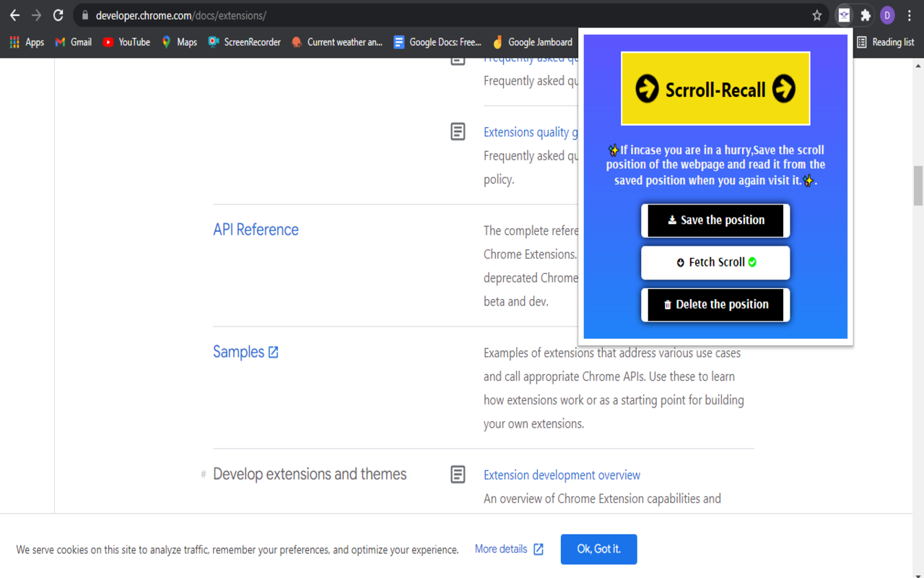The width and height of the screenshot is (924, 578).
Task: Open the Current weather bookmark
Action: click(337, 42)
